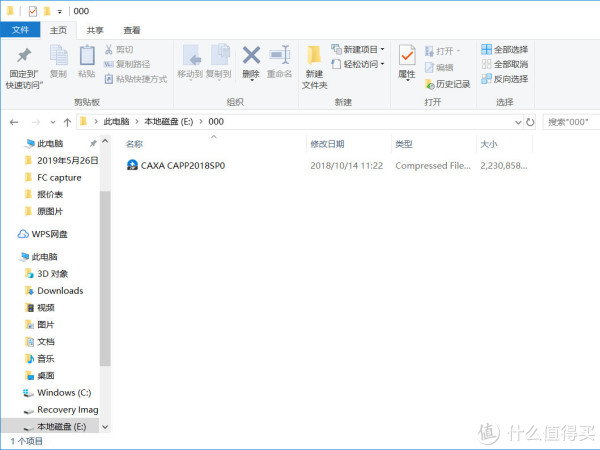Switch to the 主页 (Home) tab
Viewport: 600px width, 450px height.
(58, 30)
